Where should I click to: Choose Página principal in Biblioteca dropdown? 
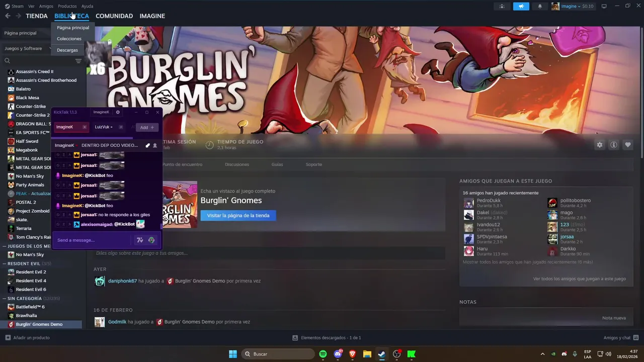(73, 28)
